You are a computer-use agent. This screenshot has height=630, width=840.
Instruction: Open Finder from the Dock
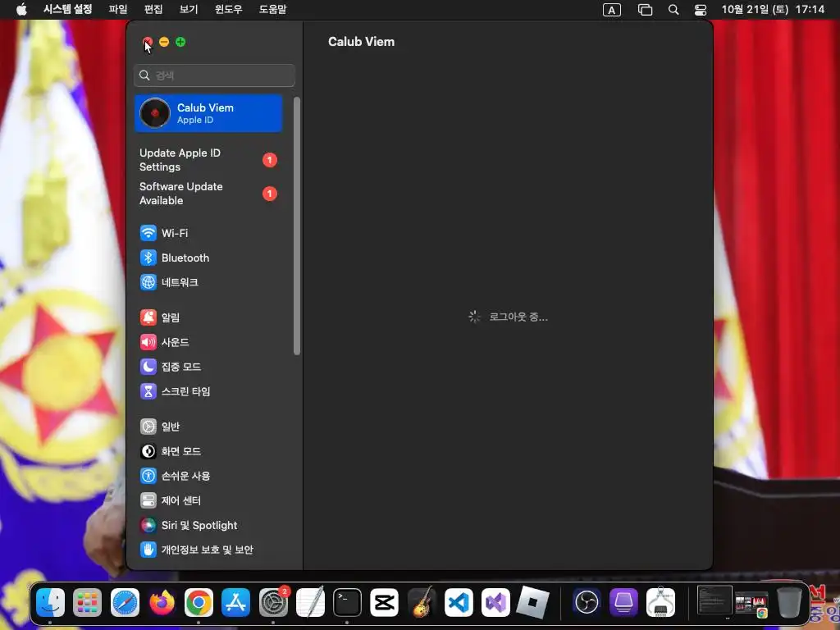50,602
